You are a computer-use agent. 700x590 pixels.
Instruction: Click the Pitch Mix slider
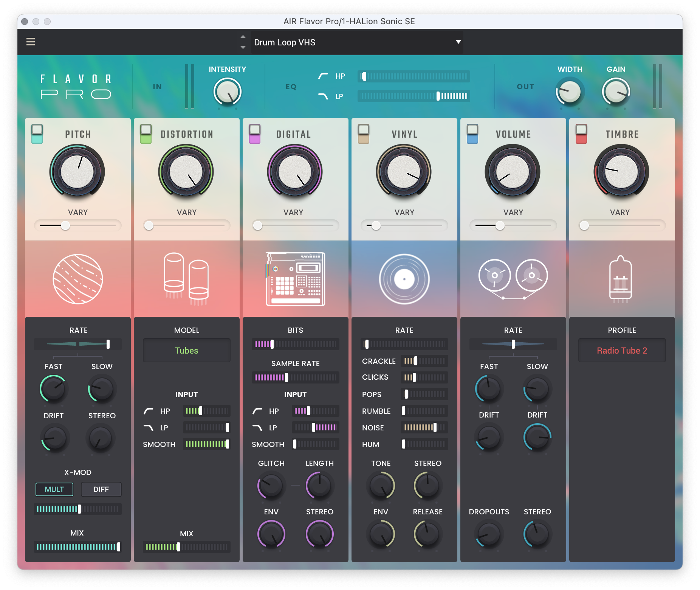coord(78,547)
